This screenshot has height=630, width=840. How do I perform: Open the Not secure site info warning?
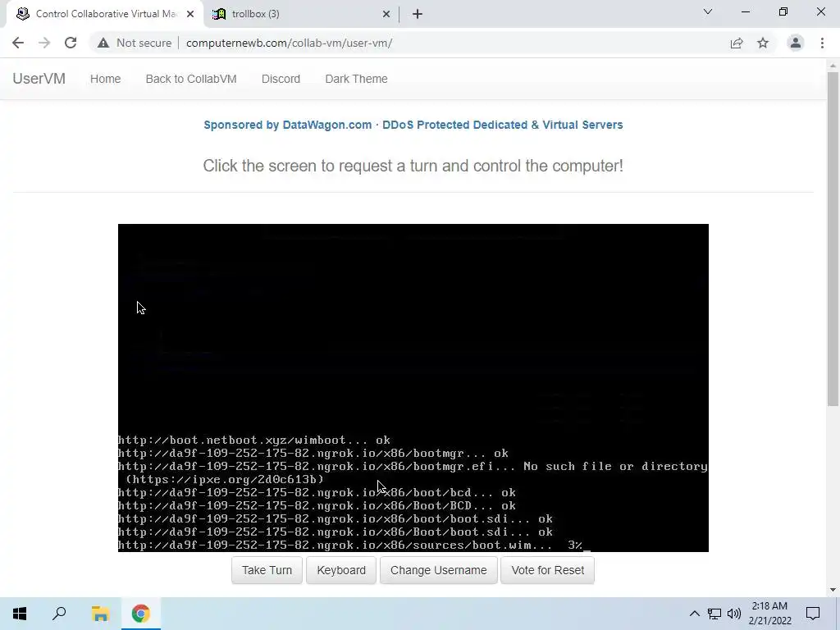(135, 43)
